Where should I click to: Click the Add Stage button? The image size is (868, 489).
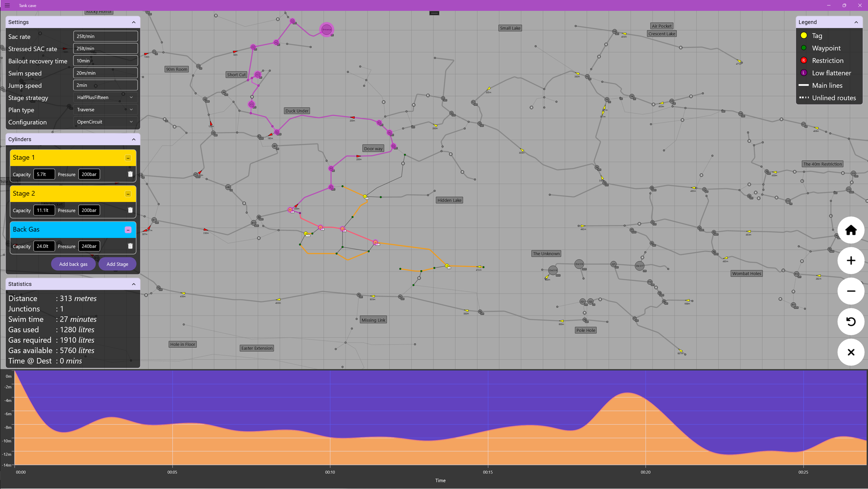click(117, 264)
